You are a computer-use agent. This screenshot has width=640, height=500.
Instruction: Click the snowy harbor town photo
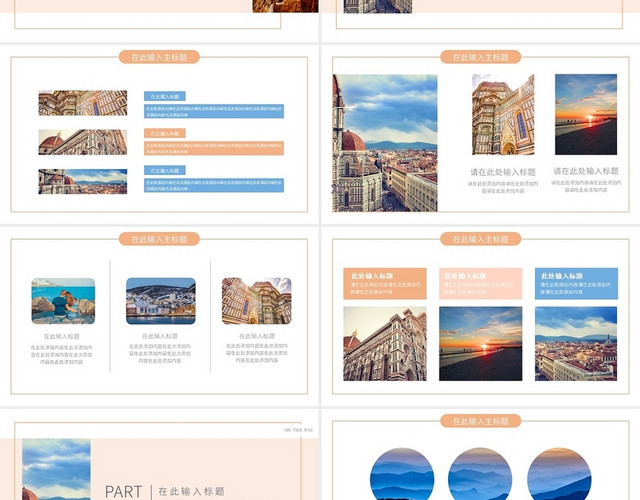click(161, 301)
